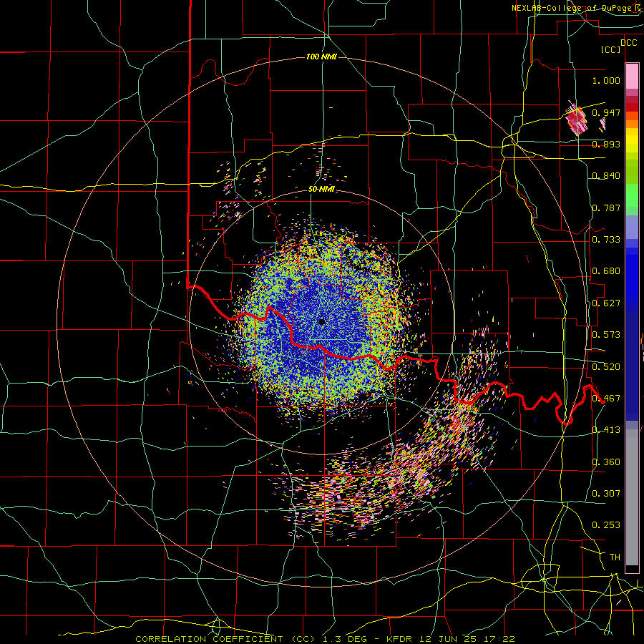The height and width of the screenshot is (644, 644).
Task: Select the 0.840 scale value
Action: tap(606, 175)
